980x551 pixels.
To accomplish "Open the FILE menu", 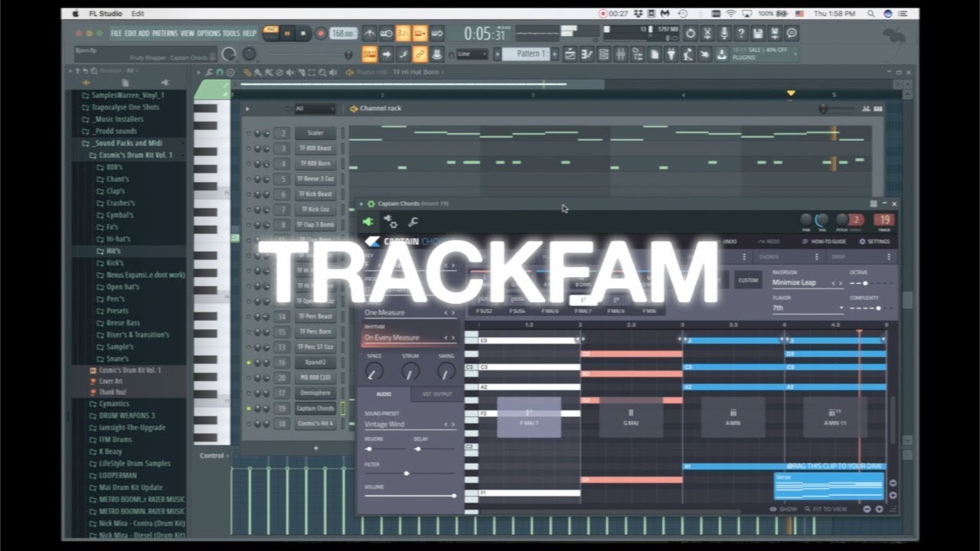I will pyautogui.click(x=116, y=34).
